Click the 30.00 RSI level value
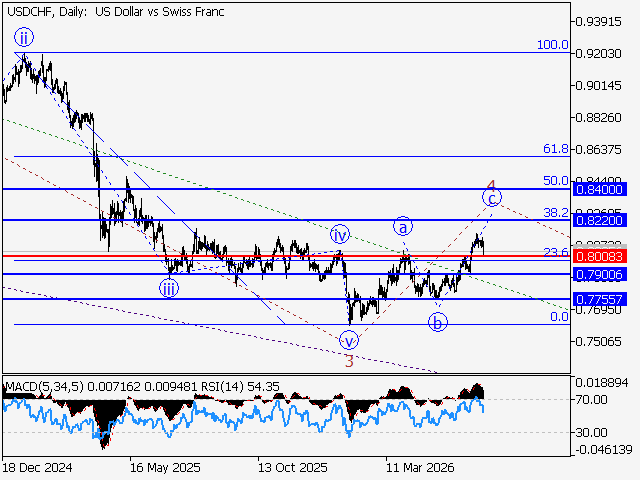The image size is (640, 480). click(592, 432)
